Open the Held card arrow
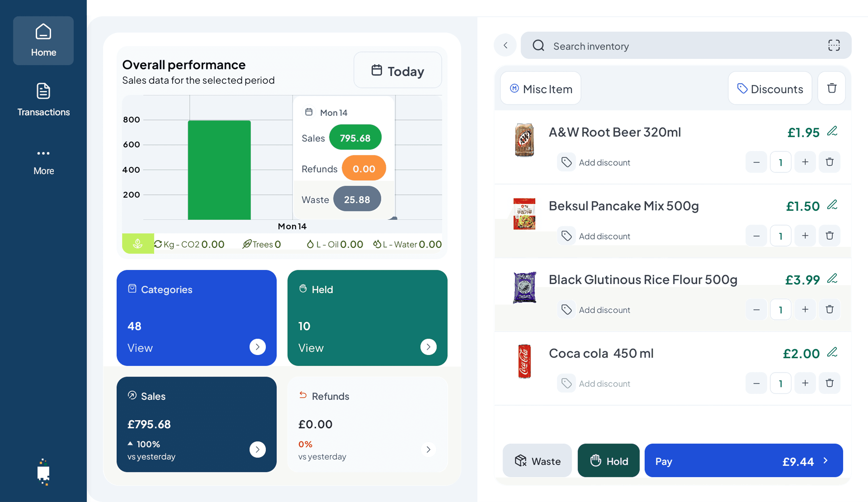Screen dimensions: 868x502 [428, 347]
